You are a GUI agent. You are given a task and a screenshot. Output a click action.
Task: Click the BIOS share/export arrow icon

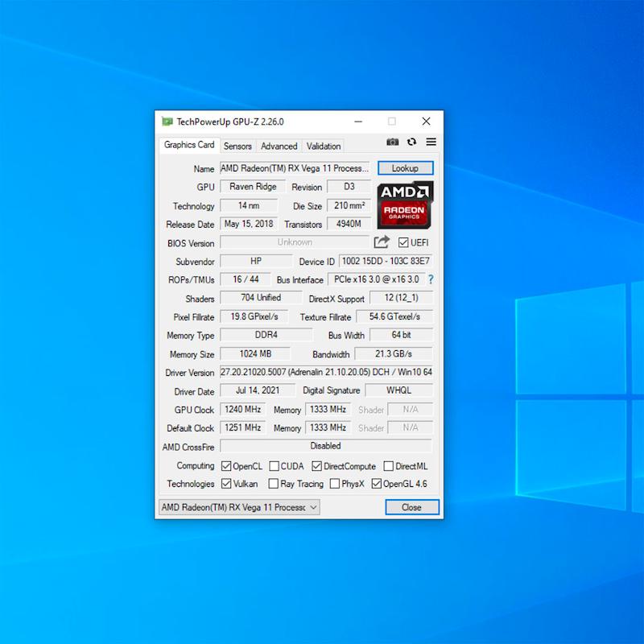pyautogui.click(x=382, y=242)
